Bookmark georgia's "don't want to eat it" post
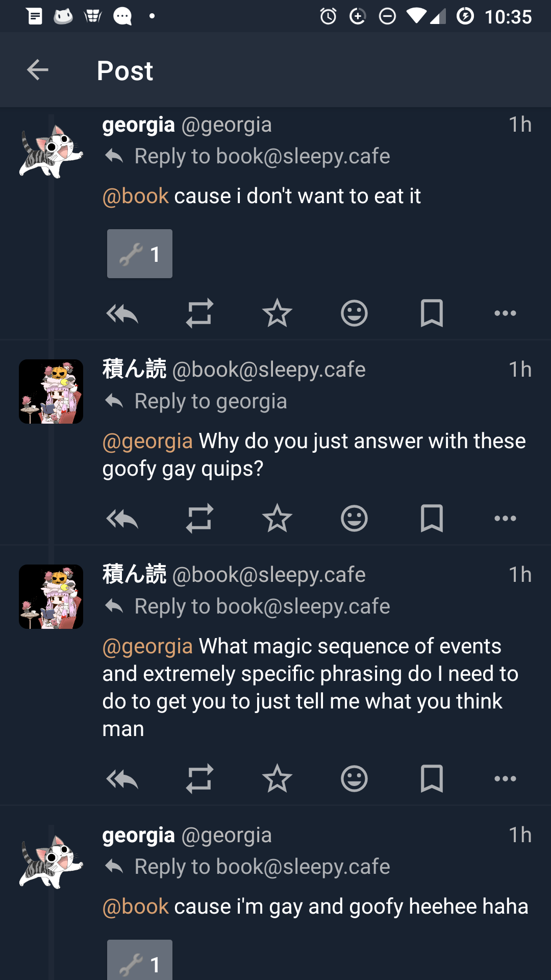551x980 pixels. coord(432,313)
